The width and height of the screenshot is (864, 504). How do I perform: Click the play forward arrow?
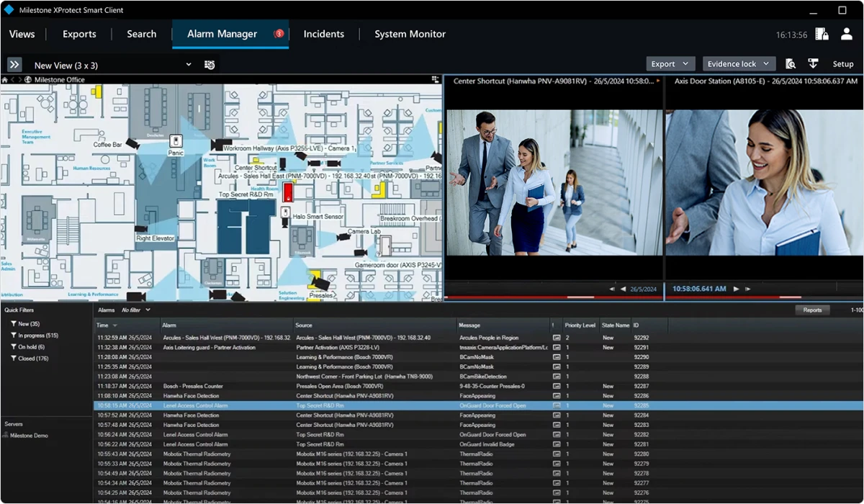click(736, 289)
